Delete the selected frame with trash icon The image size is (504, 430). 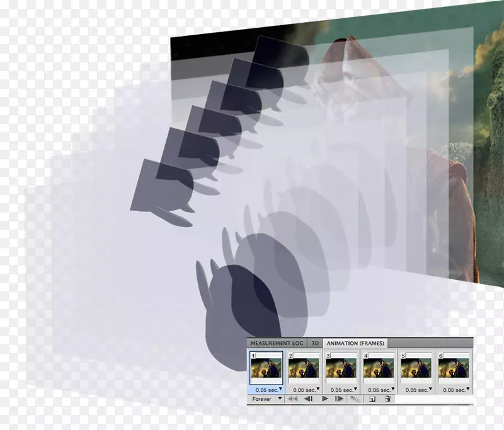coord(387,399)
